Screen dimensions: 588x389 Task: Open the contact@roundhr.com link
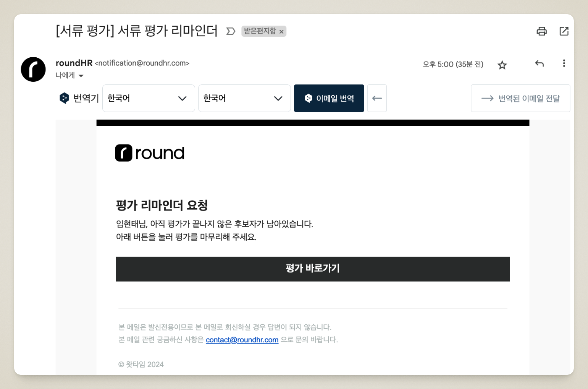(x=242, y=340)
